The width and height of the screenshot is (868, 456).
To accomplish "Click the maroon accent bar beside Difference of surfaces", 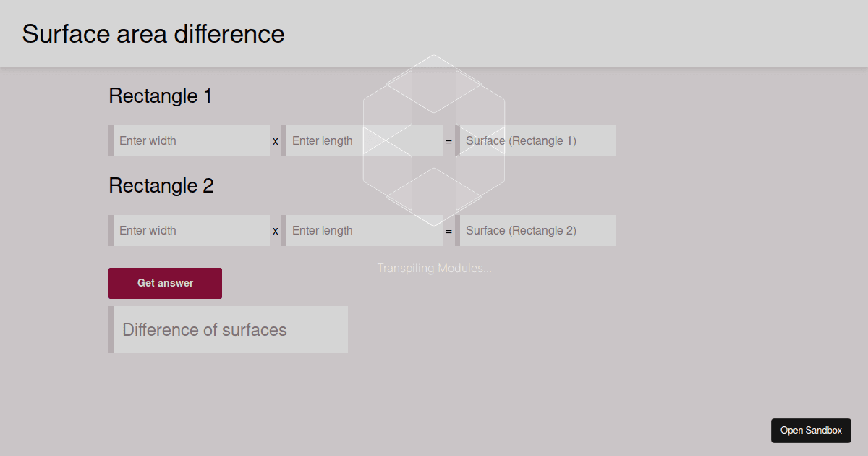I will point(110,329).
